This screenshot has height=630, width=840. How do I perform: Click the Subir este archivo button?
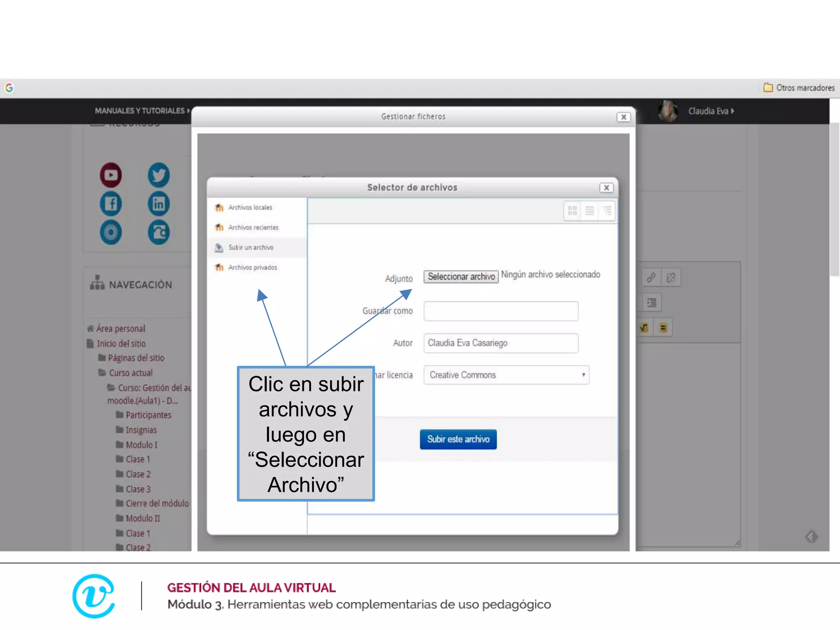coord(458,439)
